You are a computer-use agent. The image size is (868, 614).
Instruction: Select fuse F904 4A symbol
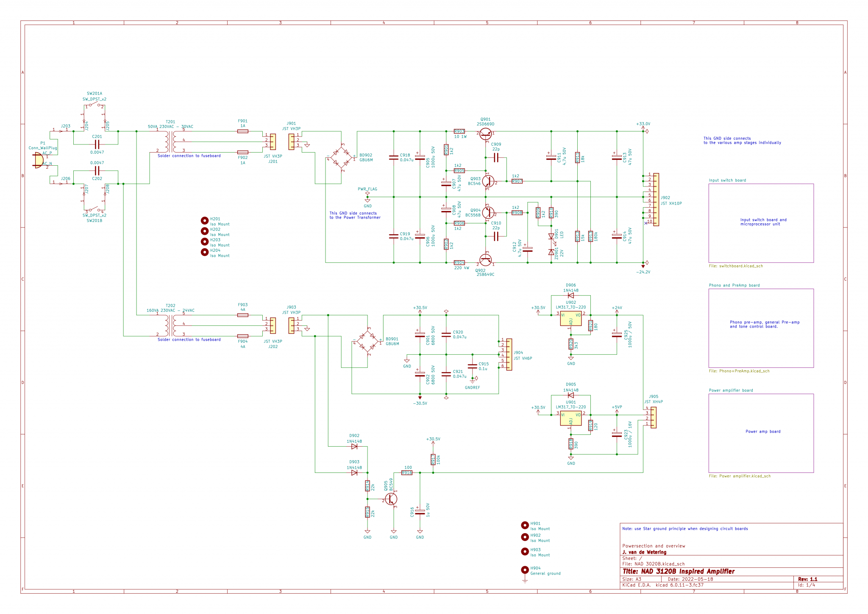[x=243, y=336]
